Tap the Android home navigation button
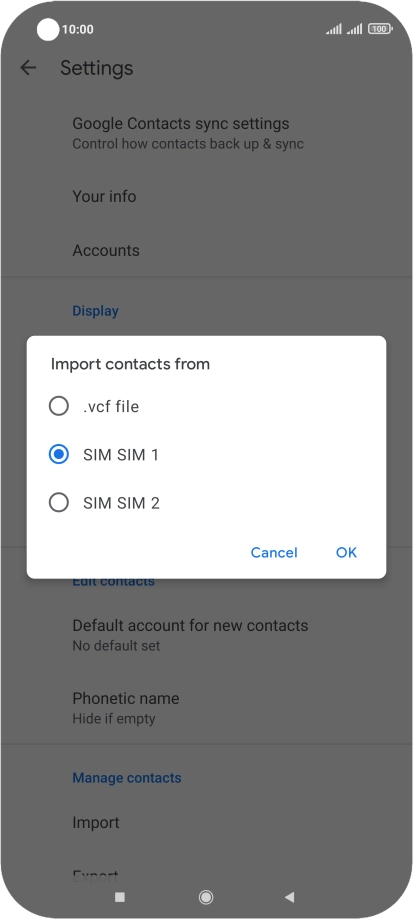Viewport: 413px width, 919px height. 206,897
